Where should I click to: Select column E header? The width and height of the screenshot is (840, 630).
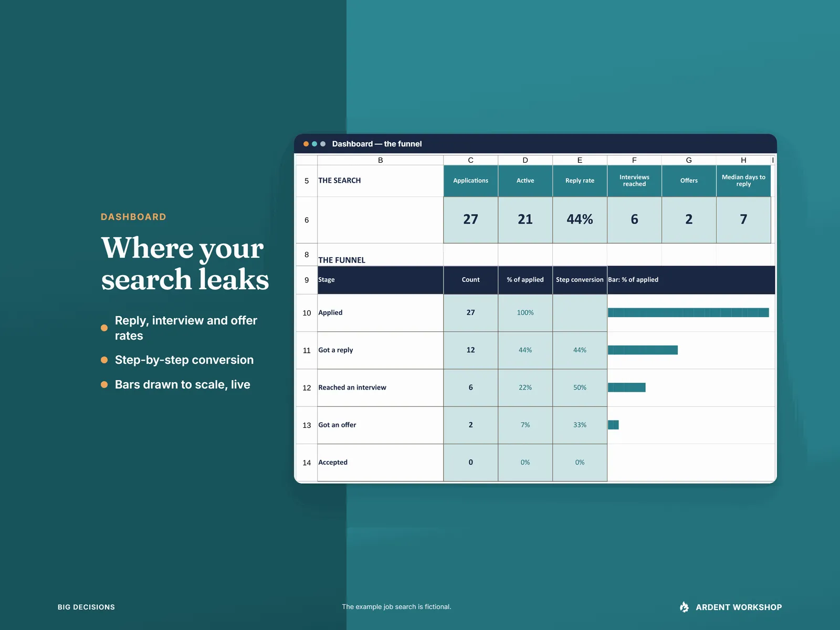point(580,160)
